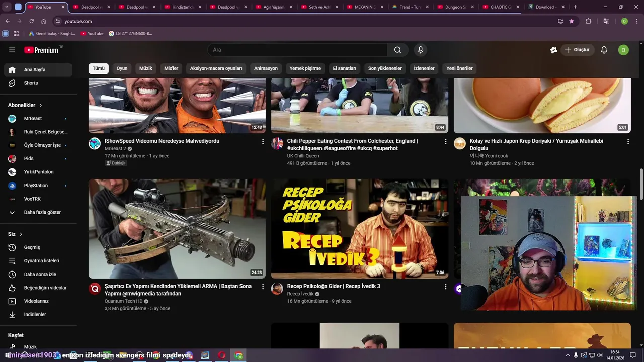This screenshot has width=644, height=362.
Task: Open the notifications bell
Action: coord(604,50)
